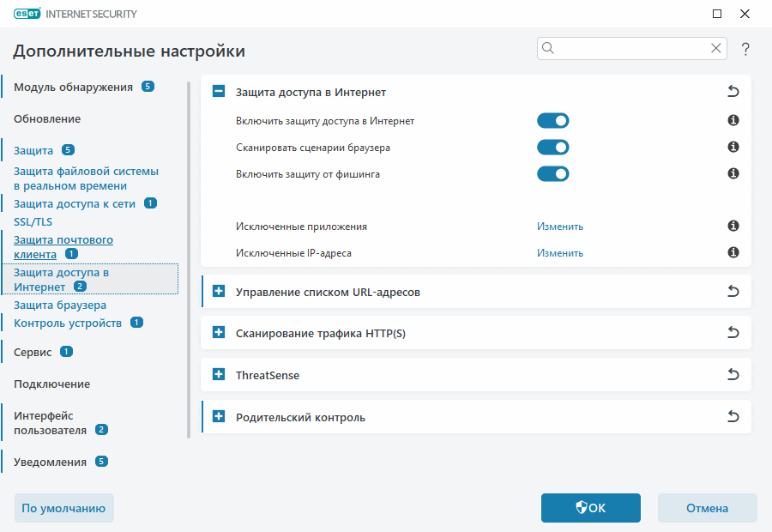This screenshot has height=532, width=772.
Task: Click info icon beside Исключенные IP-адреса
Action: click(x=733, y=252)
